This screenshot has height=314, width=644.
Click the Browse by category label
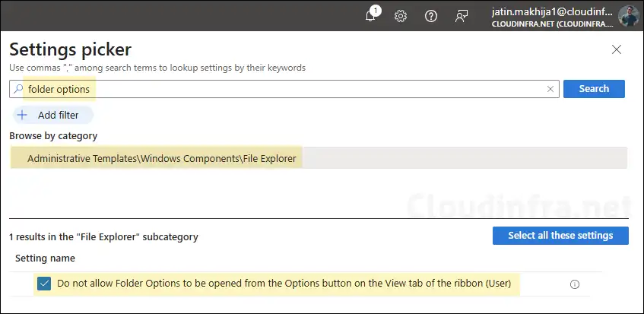(x=53, y=136)
